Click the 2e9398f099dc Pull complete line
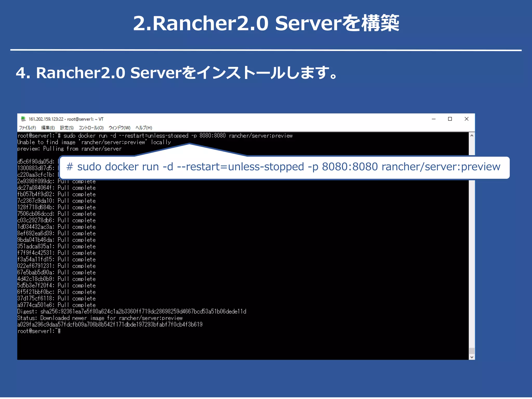This screenshot has width=532, height=399. 56,182
